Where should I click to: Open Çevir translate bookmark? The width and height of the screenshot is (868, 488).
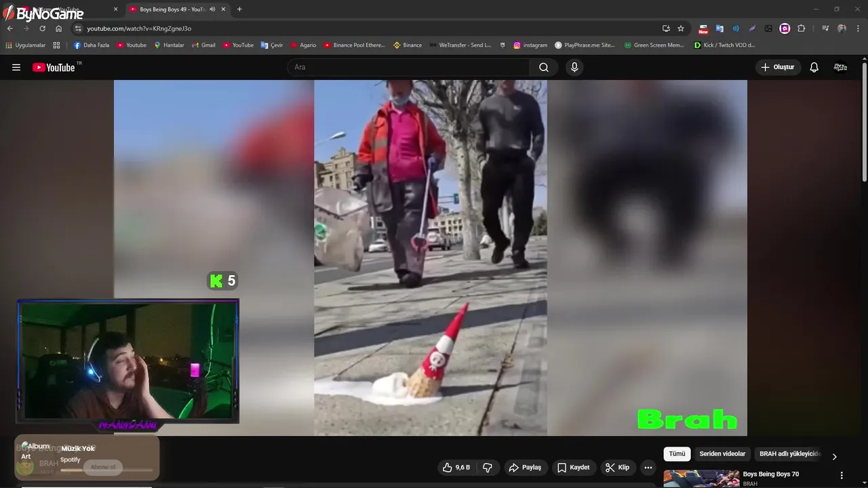tap(272, 45)
